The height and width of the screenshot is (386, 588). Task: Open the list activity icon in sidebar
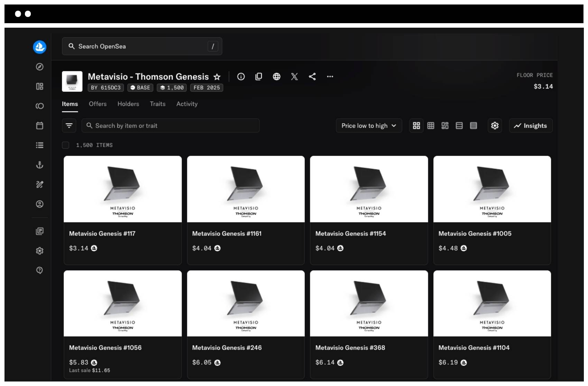coord(40,145)
